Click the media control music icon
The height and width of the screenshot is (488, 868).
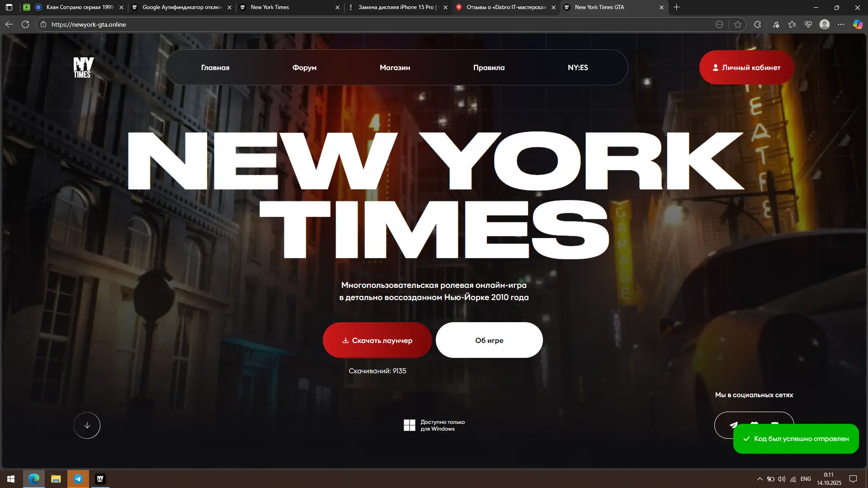[776, 24]
